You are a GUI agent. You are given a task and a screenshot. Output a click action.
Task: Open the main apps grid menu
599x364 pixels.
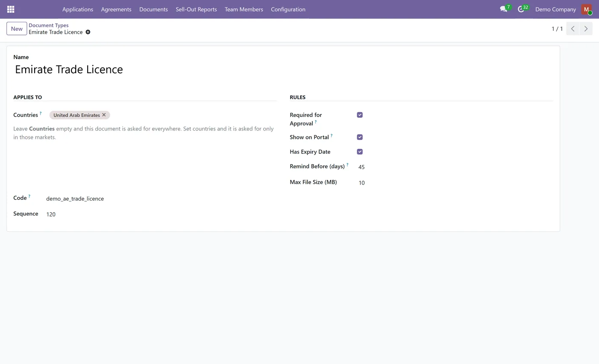tap(11, 9)
